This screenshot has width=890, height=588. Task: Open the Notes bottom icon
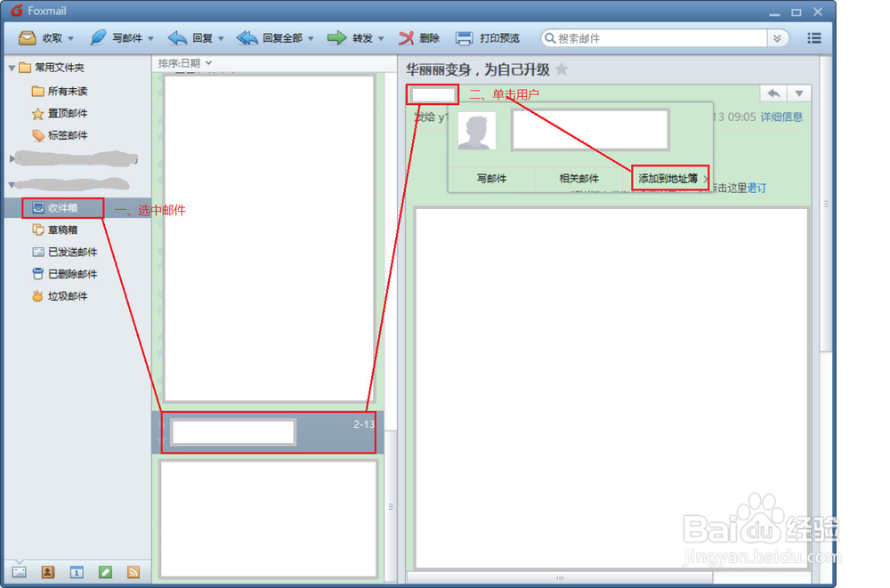105,572
